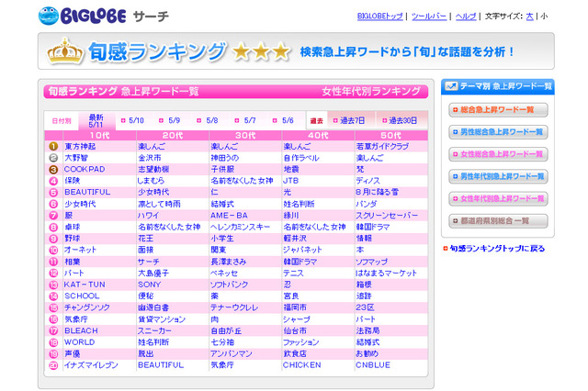The width and height of the screenshot is (588, 391).
Task: Click rank 10 pink number badge
Action: pyautogui.click(x=53, y=250)
